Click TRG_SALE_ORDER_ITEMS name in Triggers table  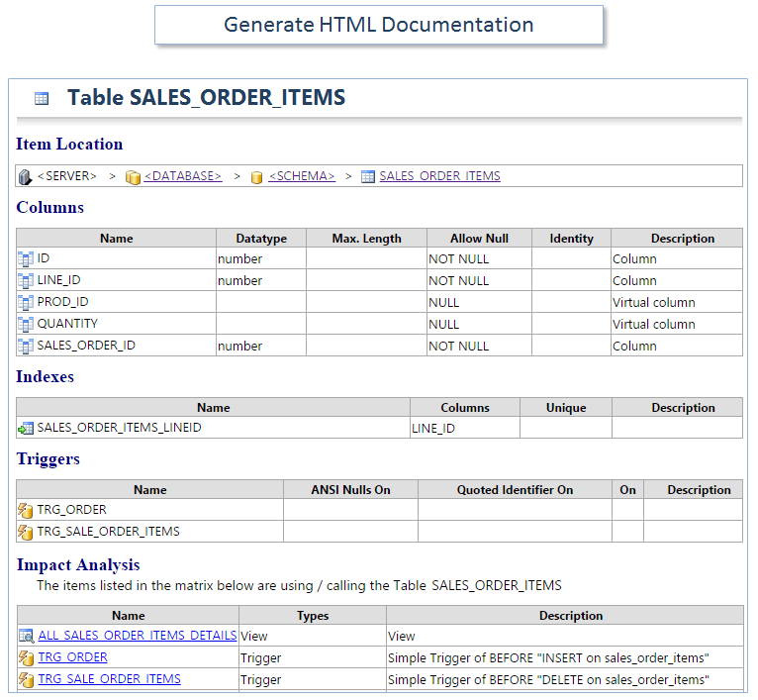click(x=108, y=531)
